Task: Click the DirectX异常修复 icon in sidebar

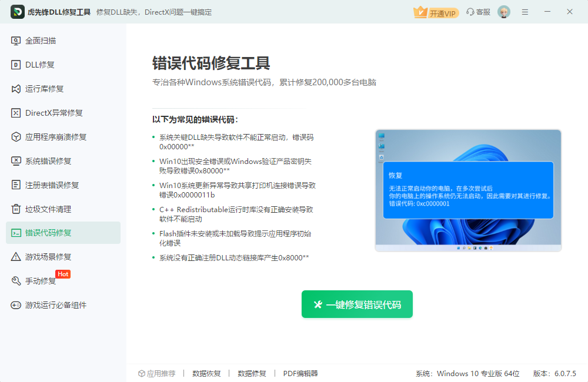Action: pos(16,113)
